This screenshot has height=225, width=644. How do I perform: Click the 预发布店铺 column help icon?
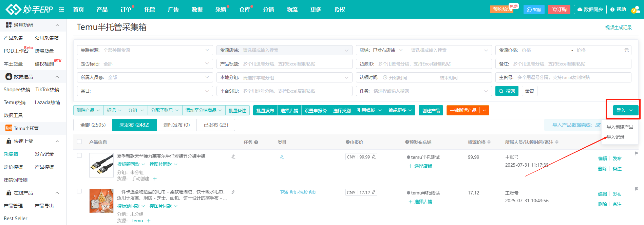pos(407,142)
